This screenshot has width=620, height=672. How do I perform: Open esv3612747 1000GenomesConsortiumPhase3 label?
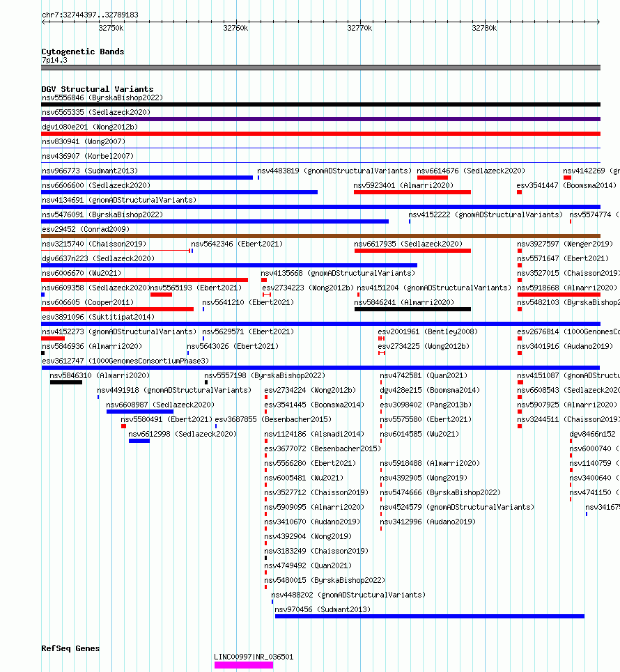pyautogui.click(x=125, y=361)
